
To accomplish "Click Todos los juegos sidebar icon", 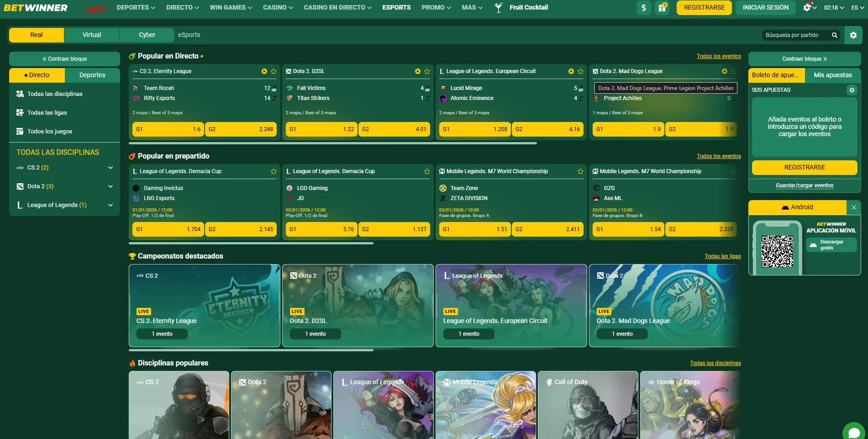I will point(20,131).
